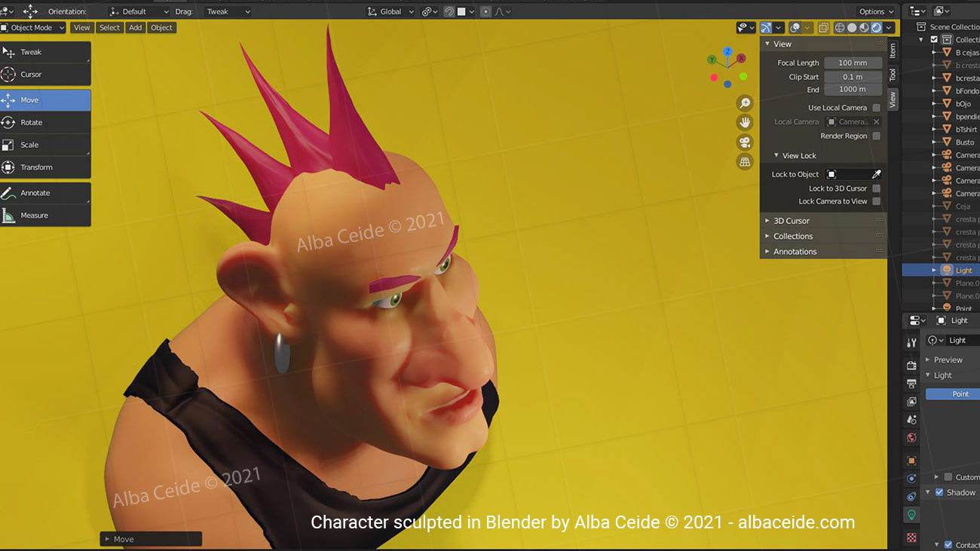980x551 pixels.
Task: Select the Measure tool
Action: click(45, 216)
